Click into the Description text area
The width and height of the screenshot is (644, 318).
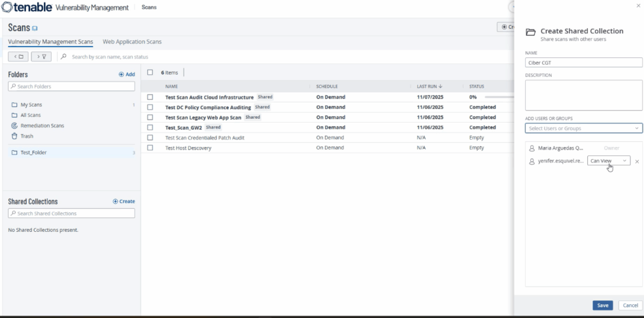coord(583,95)
